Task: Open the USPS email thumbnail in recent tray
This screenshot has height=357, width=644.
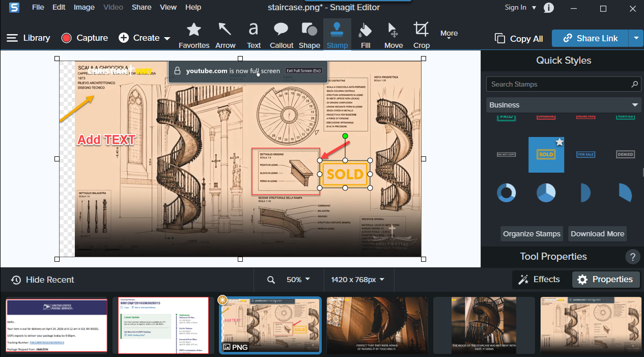Action: pyautogui.click(x=56, y=325)
